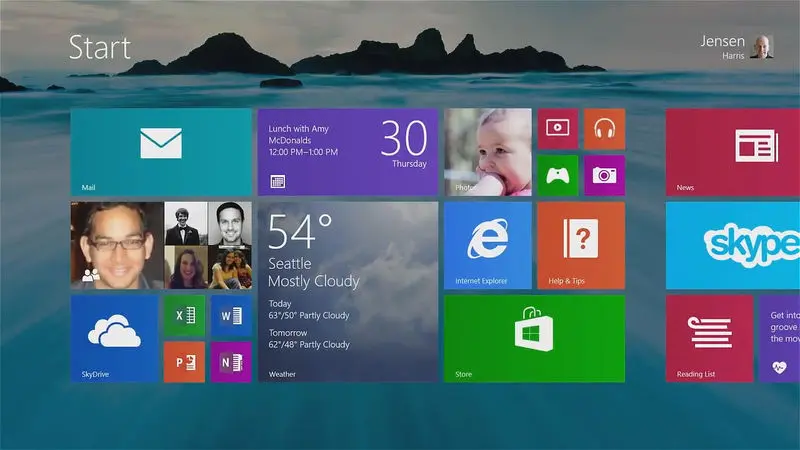Click the 'Start' heading text
The height and width of the screenshot is (450, 800).
tap(100, 47)
